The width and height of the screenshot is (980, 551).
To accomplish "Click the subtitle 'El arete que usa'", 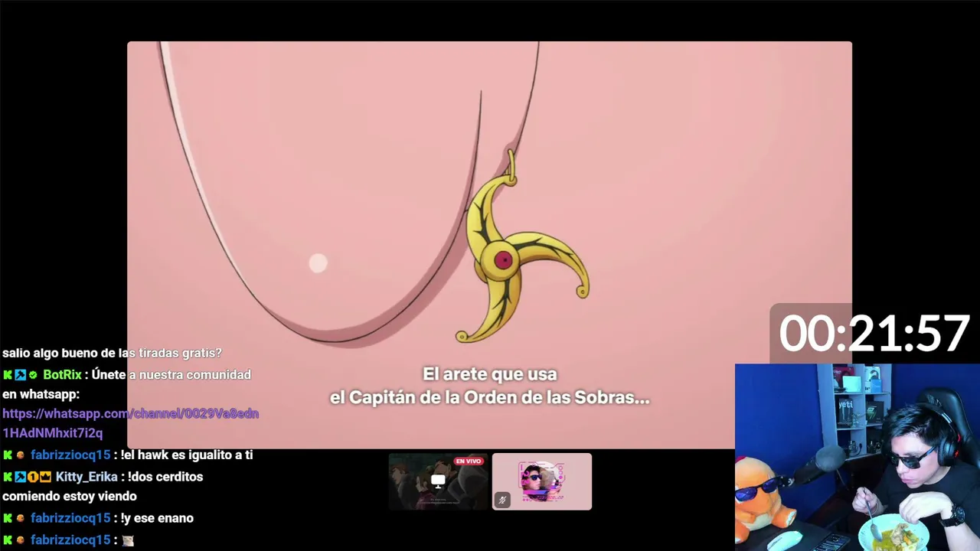I will pos(490,374).
